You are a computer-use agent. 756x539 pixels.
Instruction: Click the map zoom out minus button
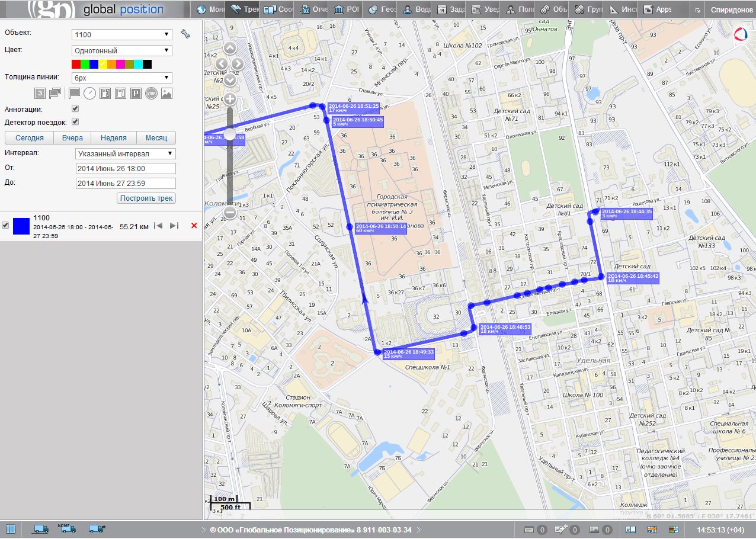click(230, 212)
